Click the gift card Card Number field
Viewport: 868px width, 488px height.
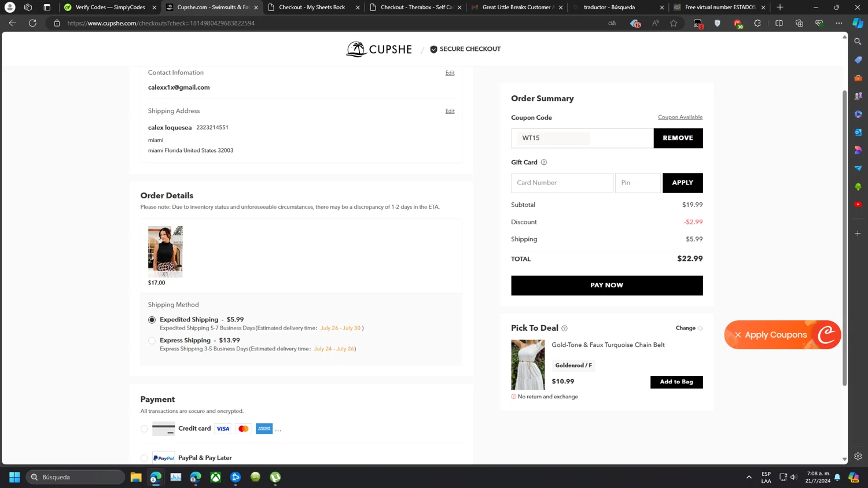coord(562,183)
